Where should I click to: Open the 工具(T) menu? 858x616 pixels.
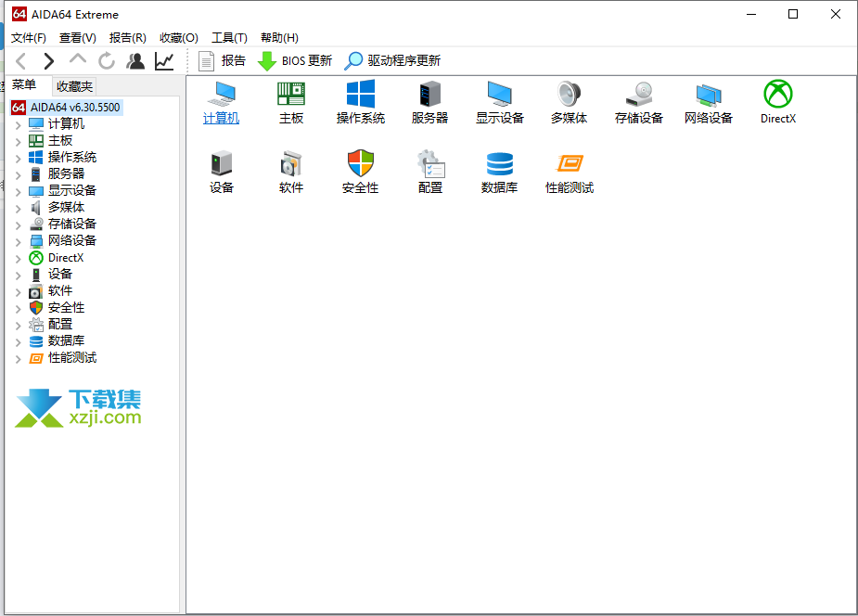[x=229, y=38]
